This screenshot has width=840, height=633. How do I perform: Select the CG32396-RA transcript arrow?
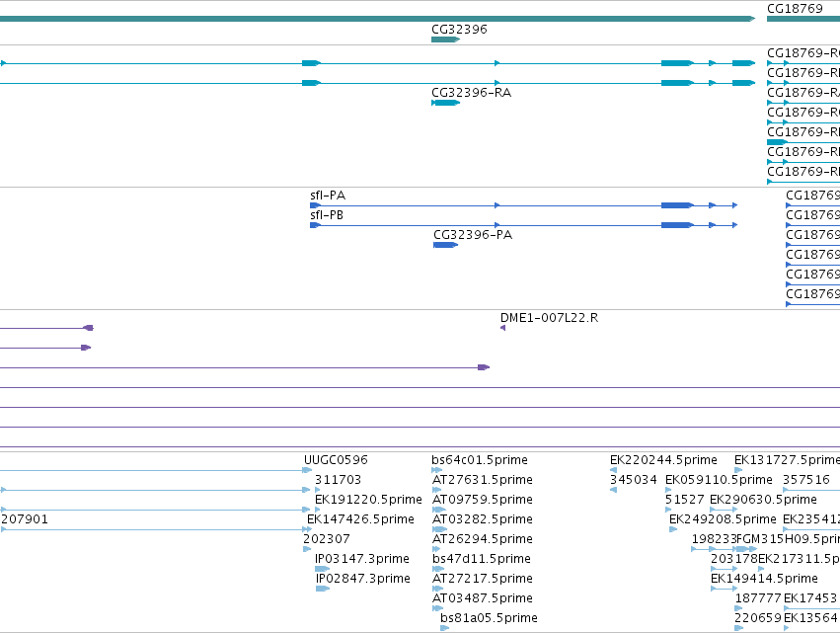coord(446,103)
